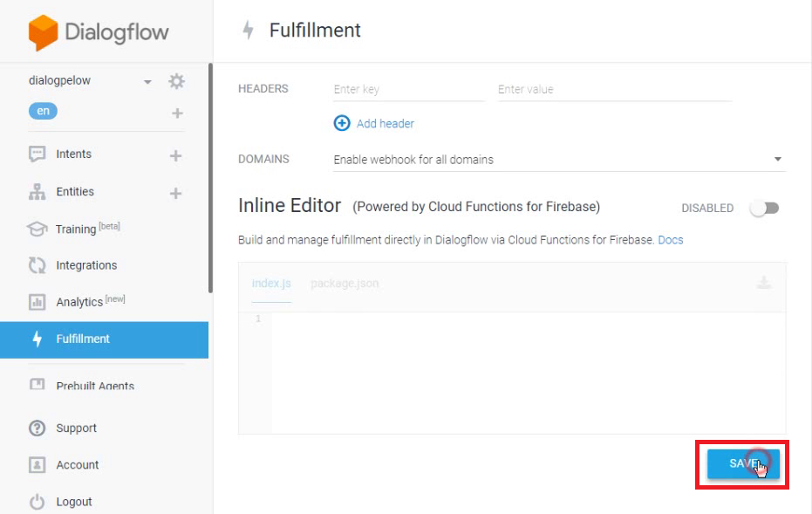Viewport: 812px width, 514px height.
Task: Switch to the index.js tab
Action: 271,284
